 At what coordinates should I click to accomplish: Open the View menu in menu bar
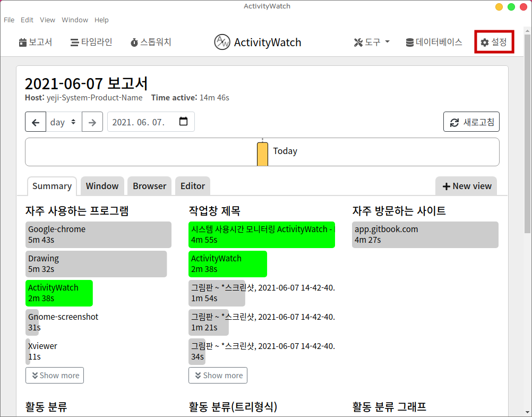click(47, 20)
